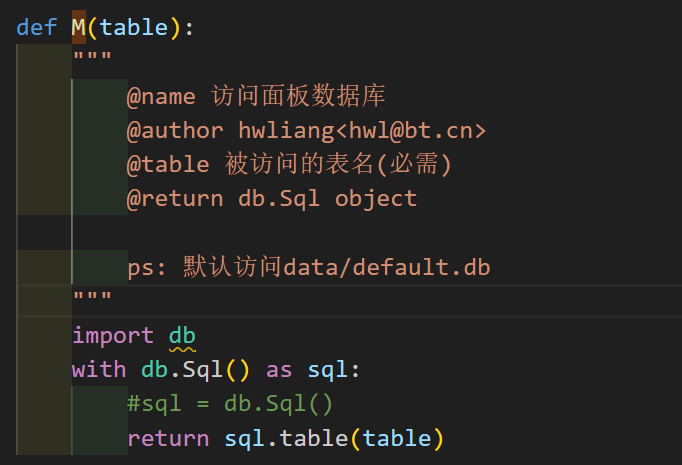Click the as keyword
Image resolution: width=682 pixels, height=465 pixels.
pos(279,370)
